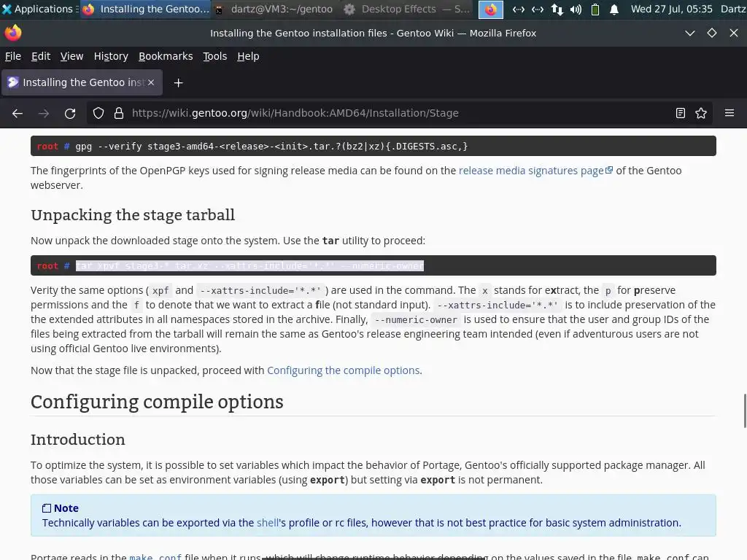Click the battery indicator tray icon

(x=595, y=9)
